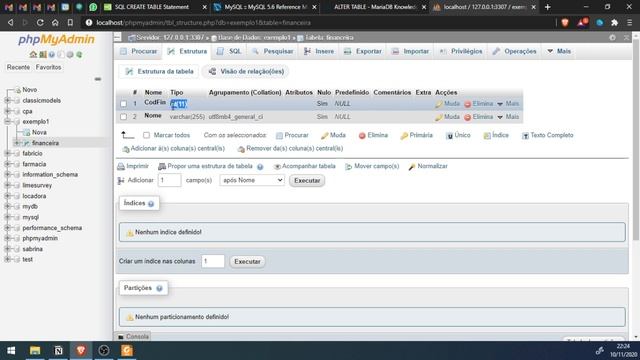The height and width of the screenshot is (360, 640).
Task: Open the Importar tab
Action: point(410,51)
